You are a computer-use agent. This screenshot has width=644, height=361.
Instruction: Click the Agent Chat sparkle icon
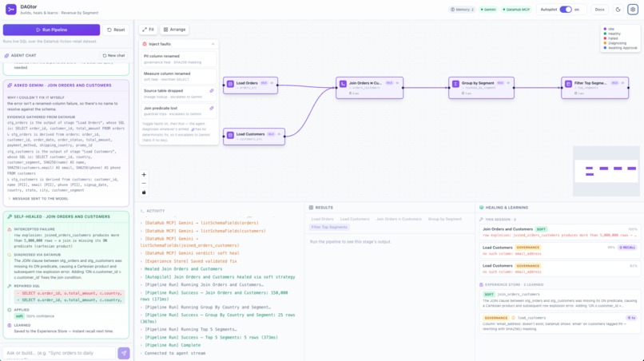[6, 55]
